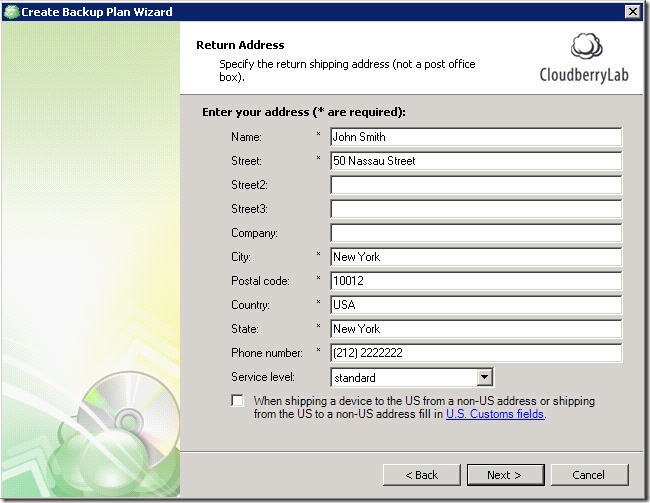Click the Postal code field with 10012
This screenshot has height=503, width=650.
[x=476, y=281]
